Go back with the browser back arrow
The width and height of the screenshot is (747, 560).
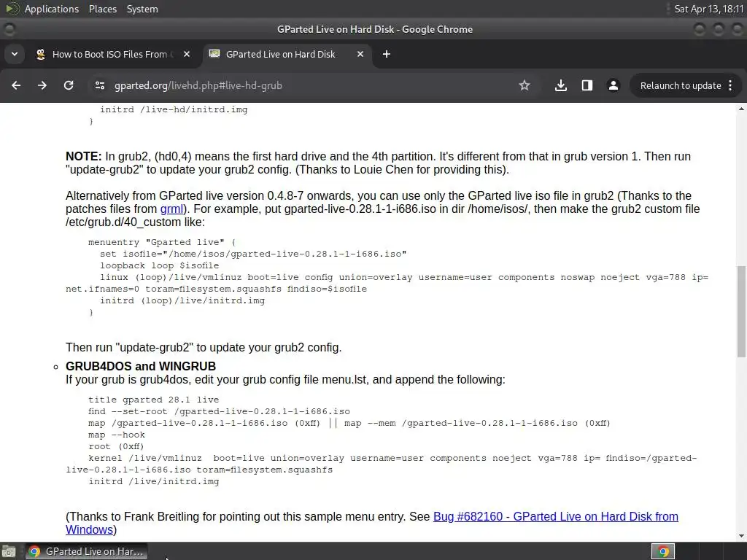point(16,85)
